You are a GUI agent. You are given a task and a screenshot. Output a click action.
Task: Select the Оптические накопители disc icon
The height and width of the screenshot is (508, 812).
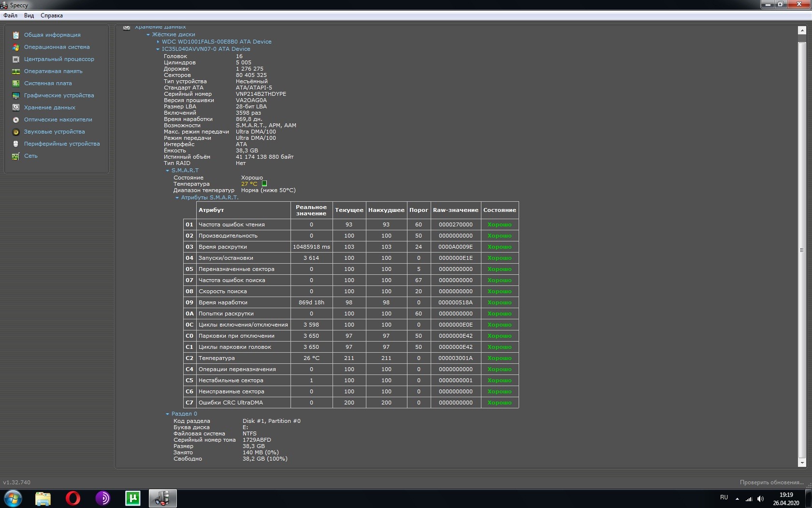(15, 120)
